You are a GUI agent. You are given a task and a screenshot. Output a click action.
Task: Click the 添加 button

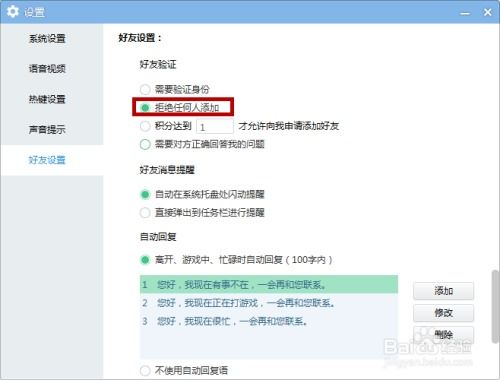[x=443, y=291]
